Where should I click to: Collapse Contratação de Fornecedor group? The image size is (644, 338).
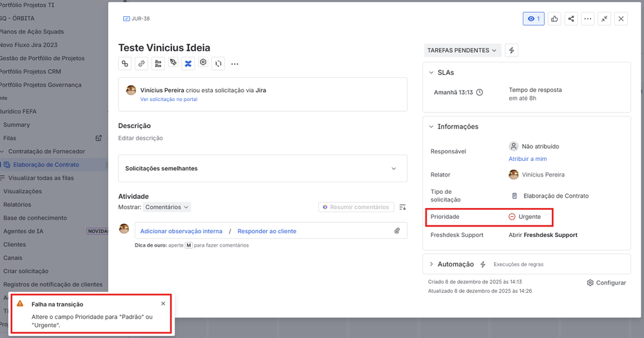click(x=2, y=151)
